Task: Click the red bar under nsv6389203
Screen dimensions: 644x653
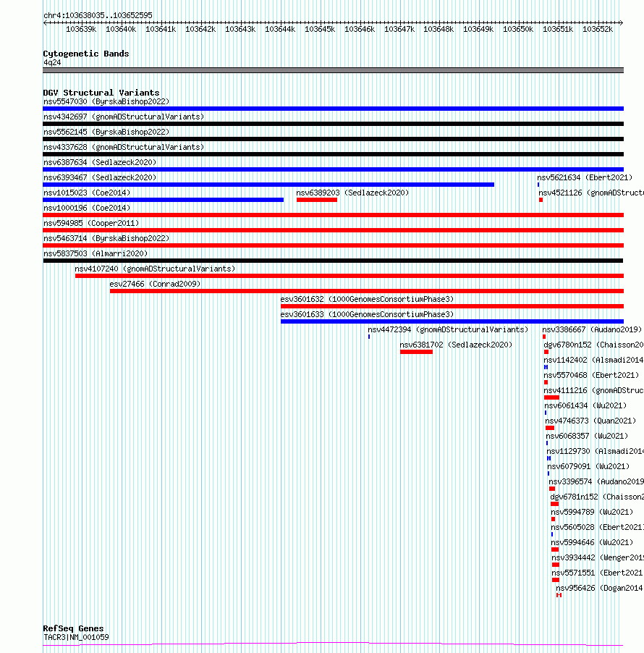Action: tap(317, 200)
